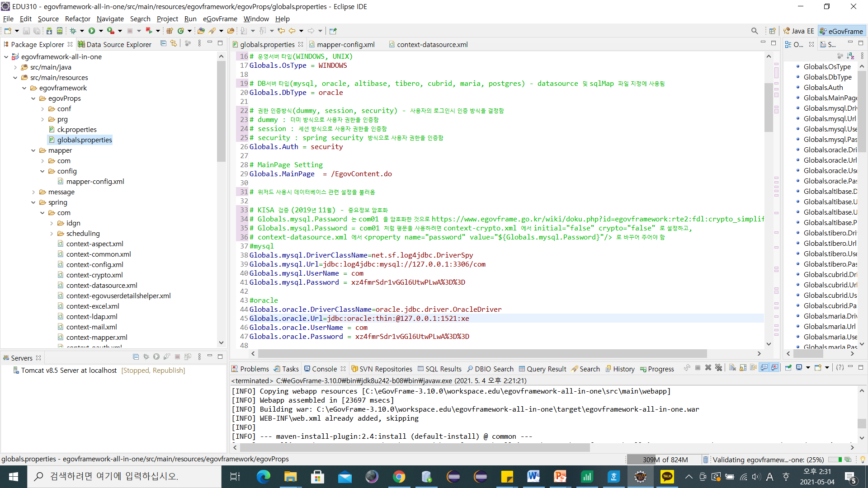This screenshot has height=488, width=868.
Task: Open the DBIO Search view
Action: click(x=490, y=369)
